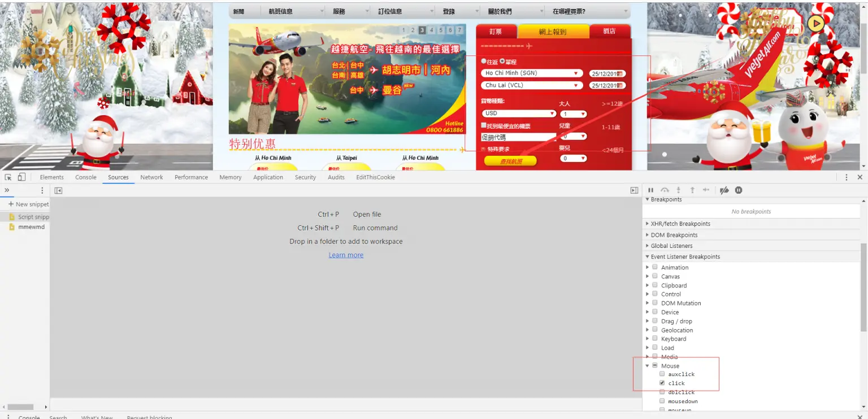Close the DevTools panel
868x419 pixels.
pos(860,177)
